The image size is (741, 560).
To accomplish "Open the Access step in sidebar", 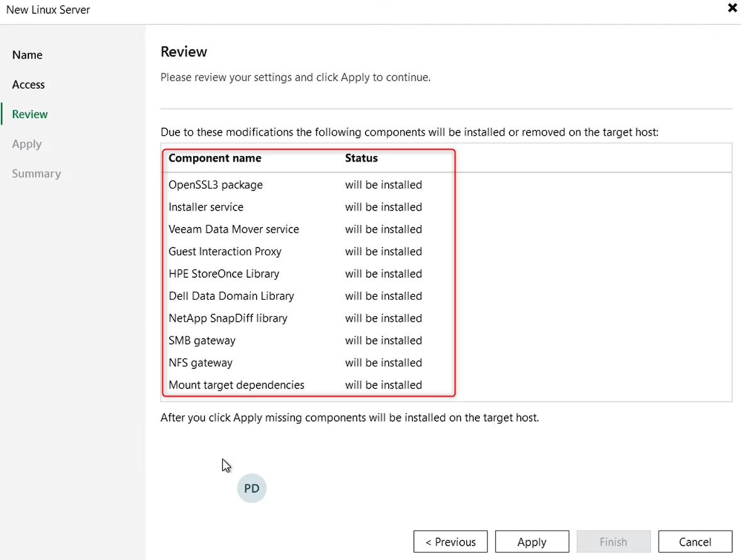I will tap(28, 84).
